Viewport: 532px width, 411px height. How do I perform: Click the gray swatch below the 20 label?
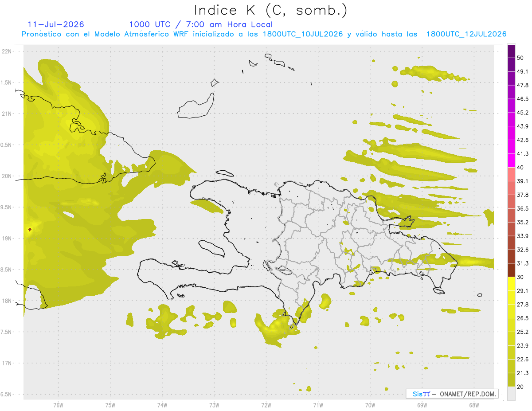coord(512,394)
